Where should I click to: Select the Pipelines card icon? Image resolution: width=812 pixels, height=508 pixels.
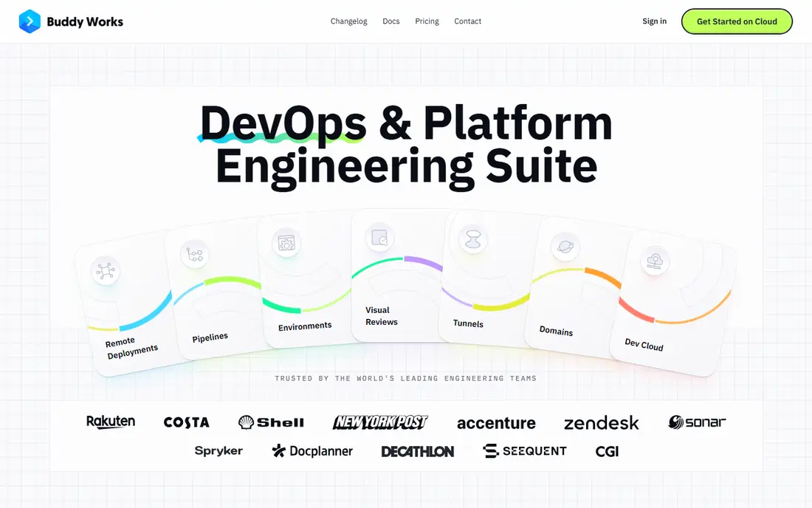[195, 254]
